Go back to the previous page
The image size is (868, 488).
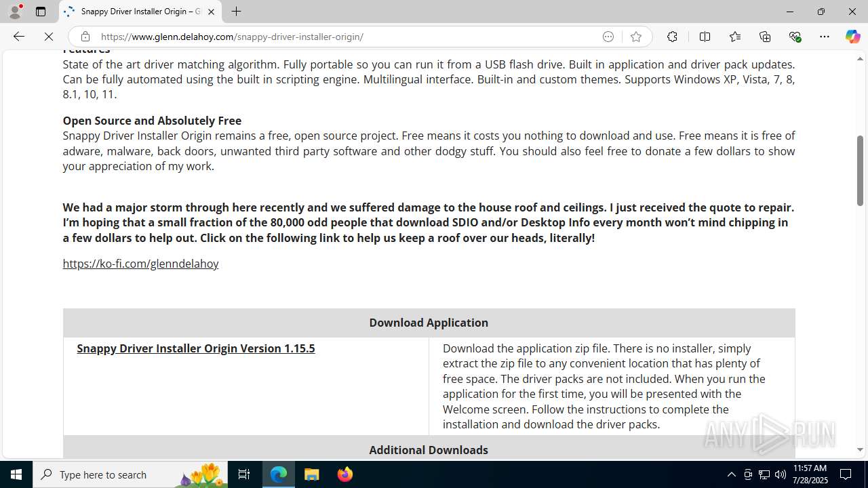click(x=19, y=37)
